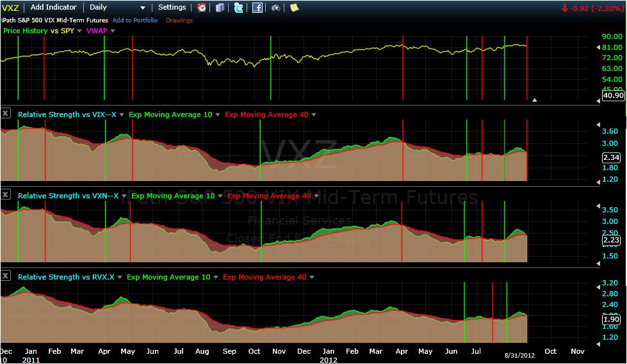The image size is (627, 364).
Task: Close the Relative Strength vs VXN--X pane
Action: (6, 194)
